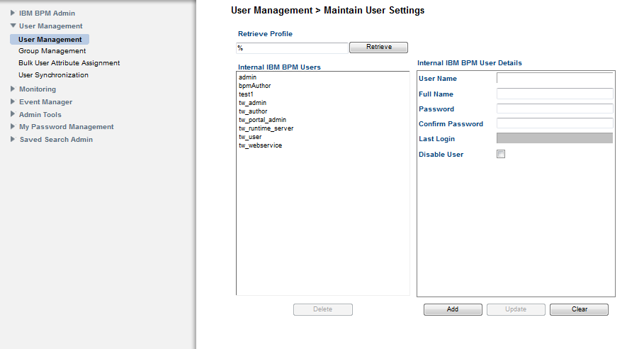Expand the IBM BPM Admin section arrow

coord(13,13)
